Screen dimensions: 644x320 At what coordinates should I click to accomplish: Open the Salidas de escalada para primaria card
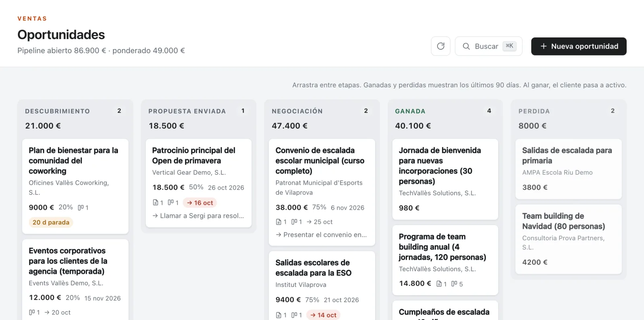click(x=568, y=169)
